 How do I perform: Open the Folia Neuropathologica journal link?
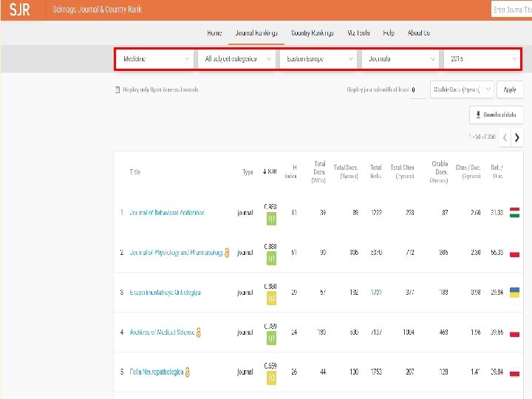(157, 372)
